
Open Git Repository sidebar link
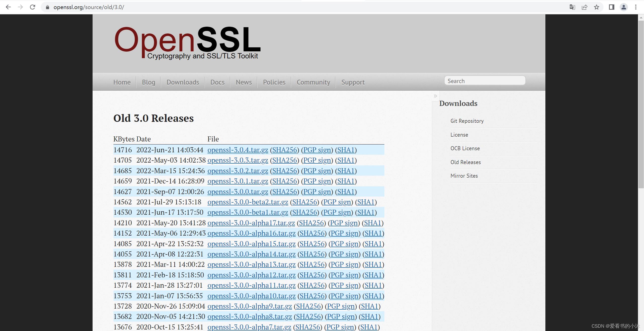[x=467, y=121]
